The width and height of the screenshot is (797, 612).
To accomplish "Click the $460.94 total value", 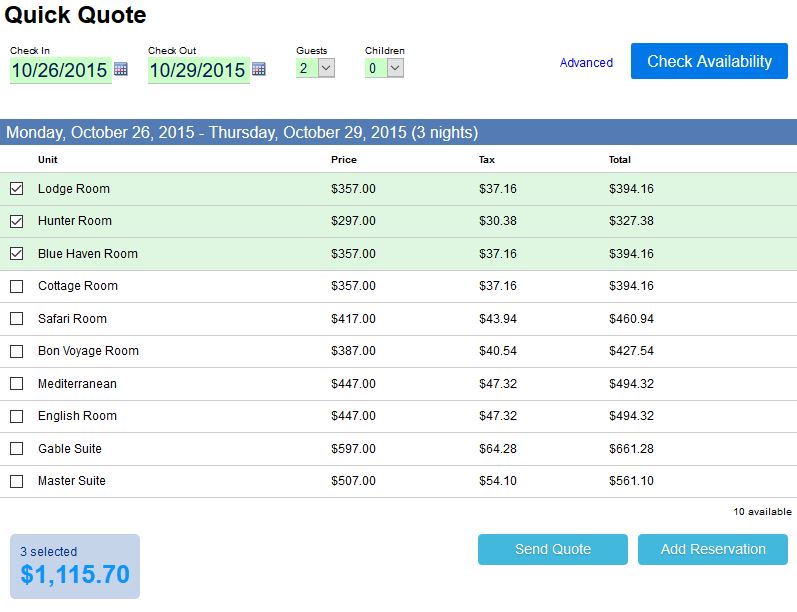I will [x=631, y=319].
